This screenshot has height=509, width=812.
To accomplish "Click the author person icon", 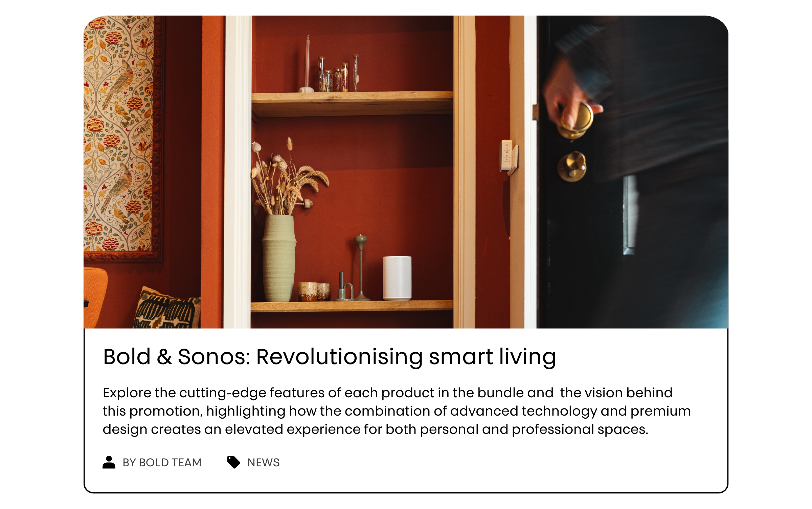I will coord(109,462).
